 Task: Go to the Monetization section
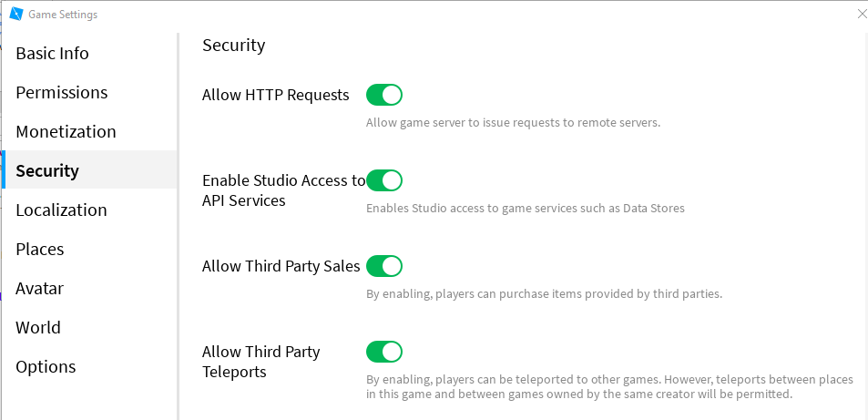pyautogui.click(x=66, y=132)
